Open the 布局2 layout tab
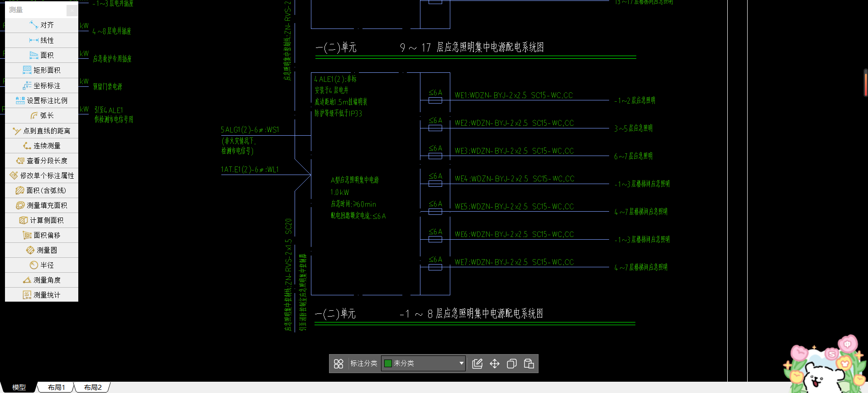The height and width of the screenshot is (393, 868). 93,388
